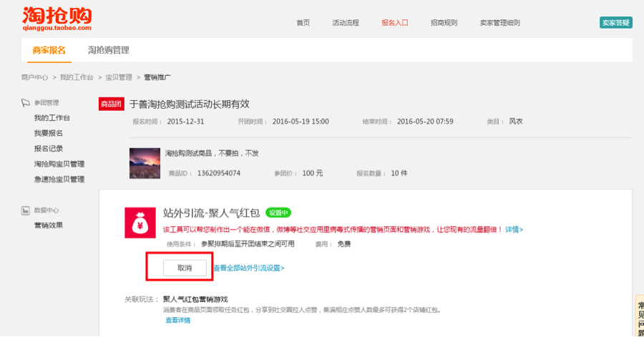Click start time 2016-05-19 15:00
The width and height of the screenshot is (644, 337).
click(301, 122)
